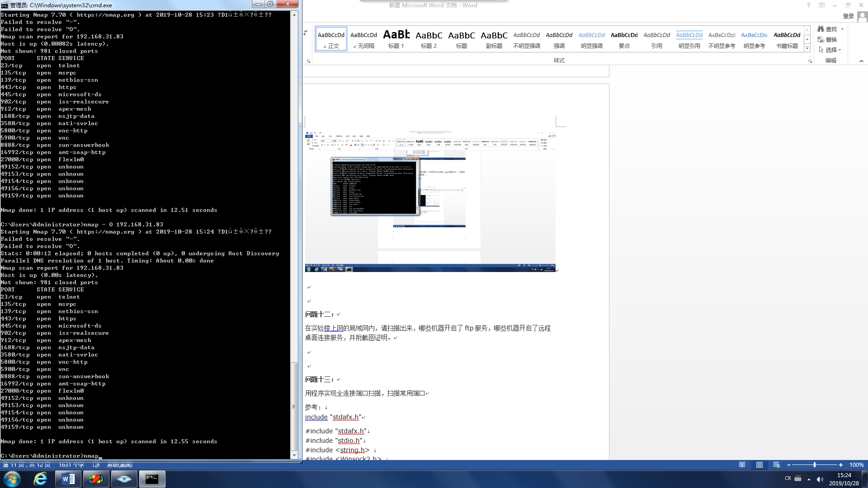Switch to Web Layout view icon
The width and height of the screenshot is (868, 488).
pos(777,465)
